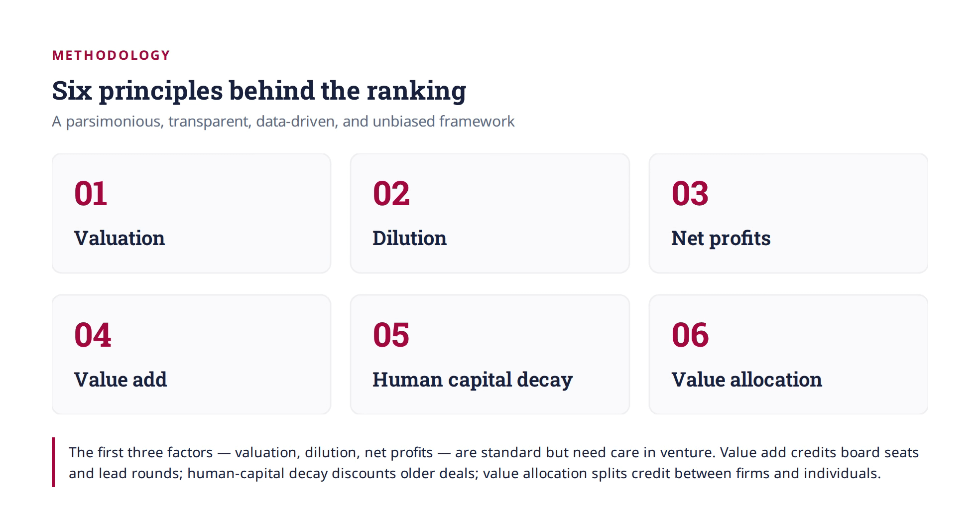The image size is (980, 528).
Task: Click the Dilution card heading
Action: (409, 238)
